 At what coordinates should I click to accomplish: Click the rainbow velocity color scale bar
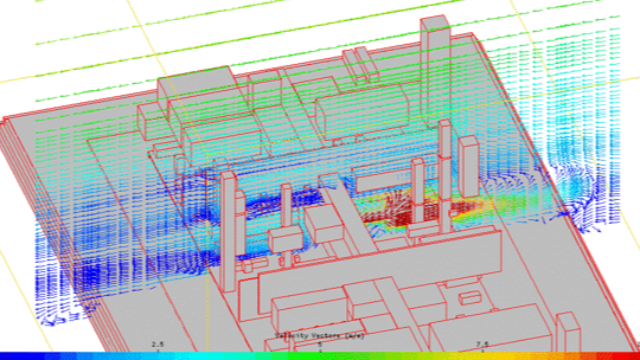coord(320,356)
